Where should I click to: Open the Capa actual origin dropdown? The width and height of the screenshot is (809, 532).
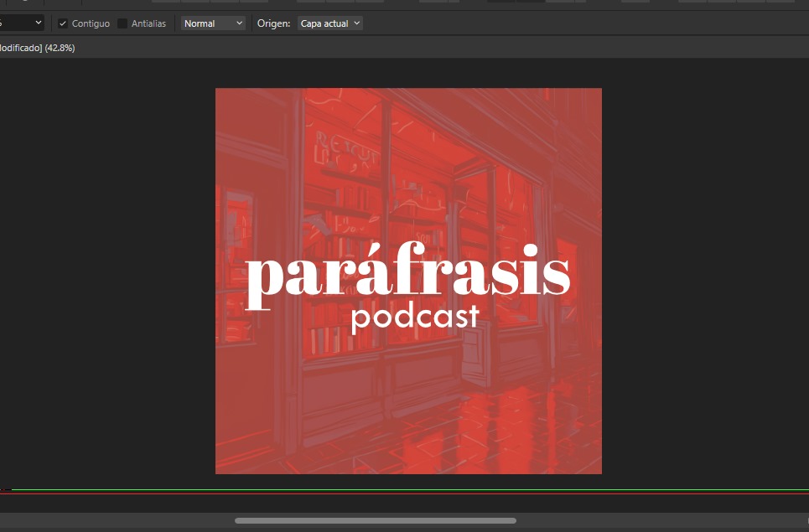[330, 23]
